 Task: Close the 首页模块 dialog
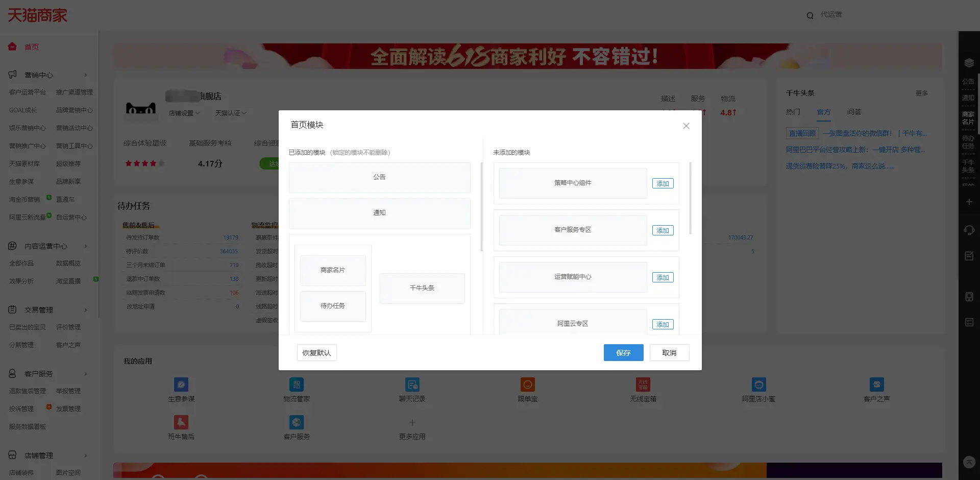pos(686,126)
